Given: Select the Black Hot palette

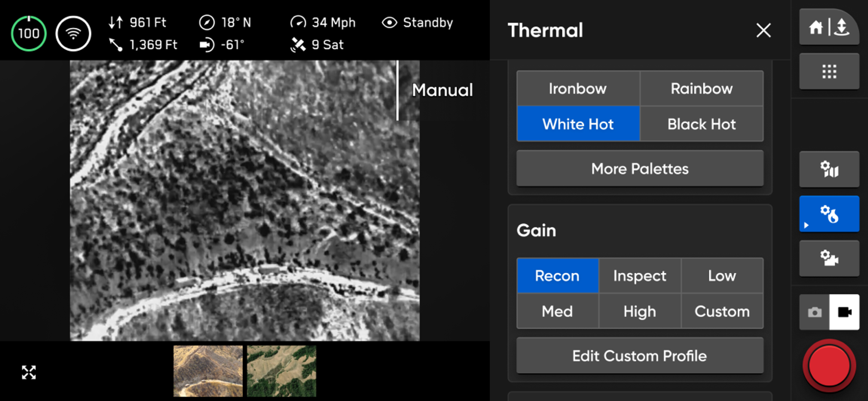Looking at the screenshot, I should point(701,124).
